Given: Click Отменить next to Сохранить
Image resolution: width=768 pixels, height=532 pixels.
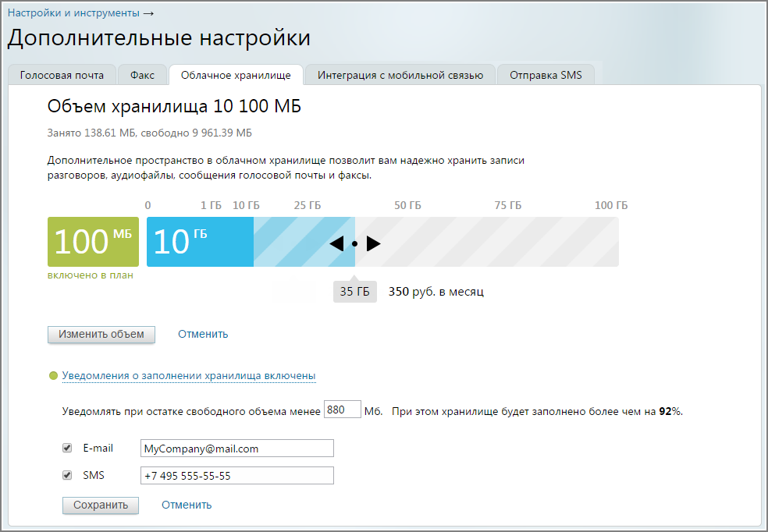Looking at the screenshot, I should pyautogui.click(x=187, y=505).
